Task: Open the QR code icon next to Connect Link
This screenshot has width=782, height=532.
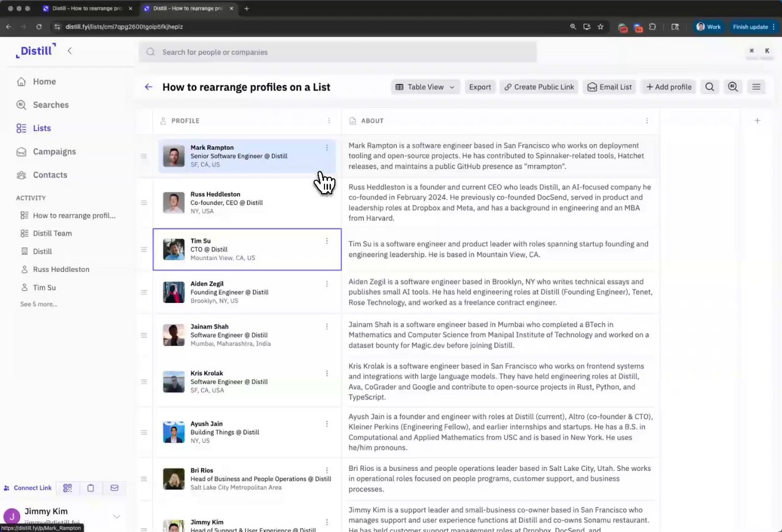Action: 68,488
